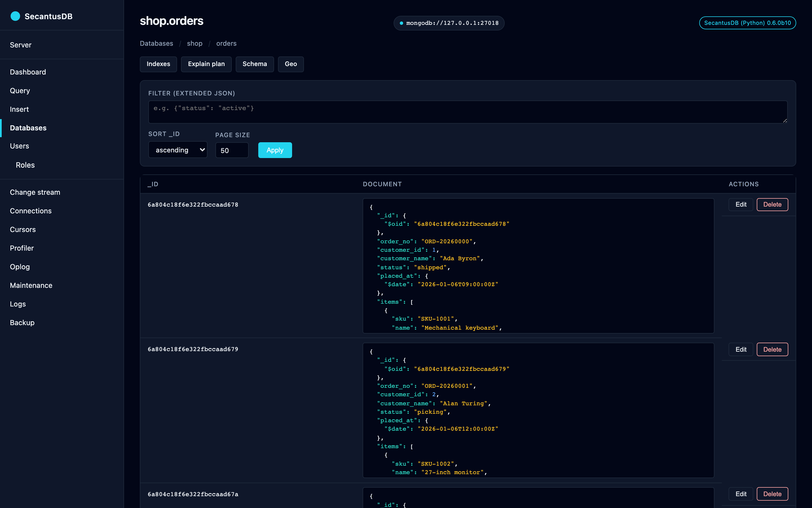
Task: Click shop breadcrumb link
Action: pos(195,43)
